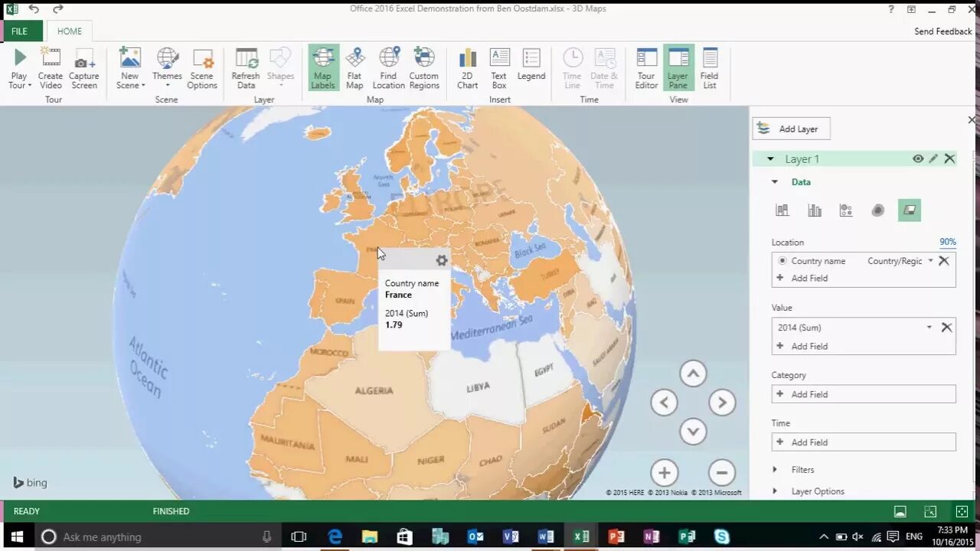
Task: Delete Layer 1 with X icon
Action: click(x=949, y=158)
